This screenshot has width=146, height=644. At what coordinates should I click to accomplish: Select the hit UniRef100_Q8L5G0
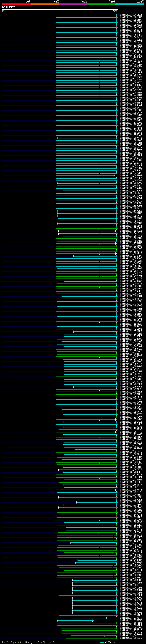tap(131, 17)
